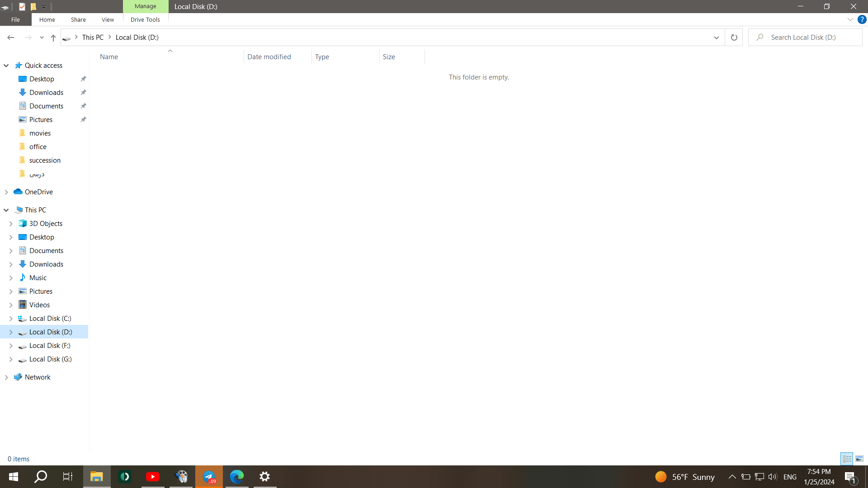868x488 pixels.
Task: Collapse the Quick access section
Action: tap(6, 66)
